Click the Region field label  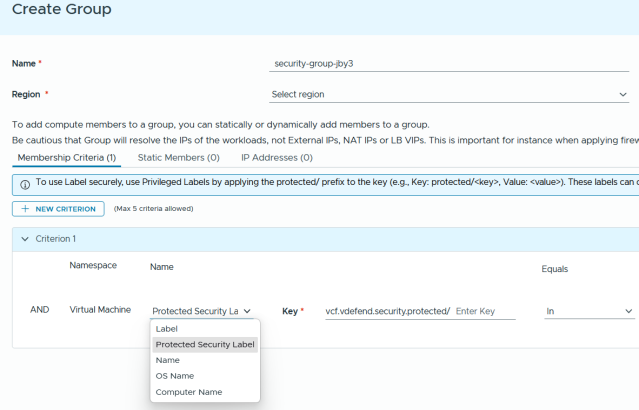(x=26, y=95)
